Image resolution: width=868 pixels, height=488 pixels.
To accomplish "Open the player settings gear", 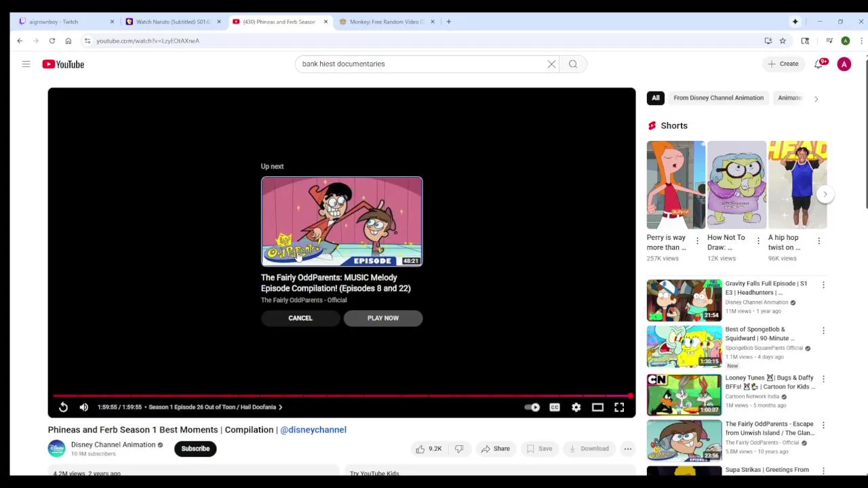I will [x=576, y=407].
